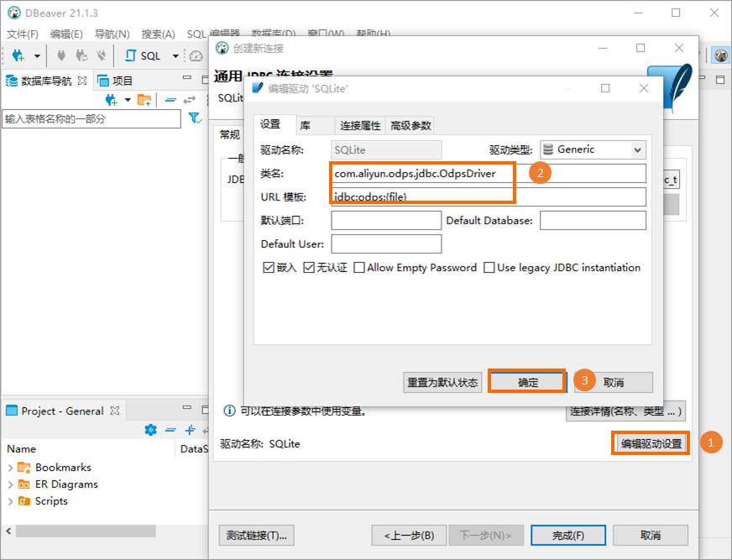Open Project panel settings gear
Viewport: 732px width, 560px height.
pos(150,430)
